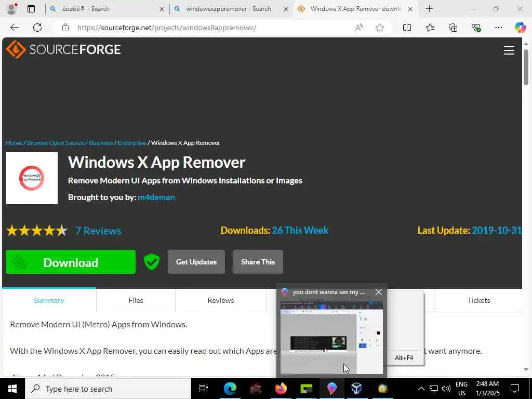Image resolution: width=532 pixels, height=399 pixels.
Task: Click the Windows X App Remover project icon
Action: click(32, 178)
